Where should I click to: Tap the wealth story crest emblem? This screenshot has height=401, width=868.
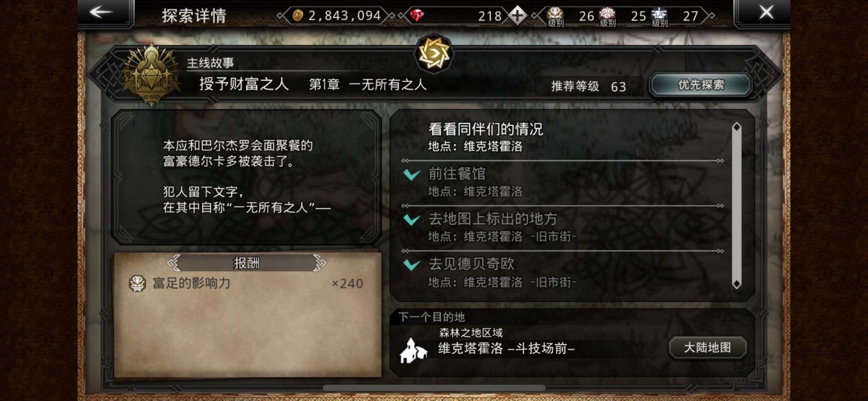(x=151, y=74)
